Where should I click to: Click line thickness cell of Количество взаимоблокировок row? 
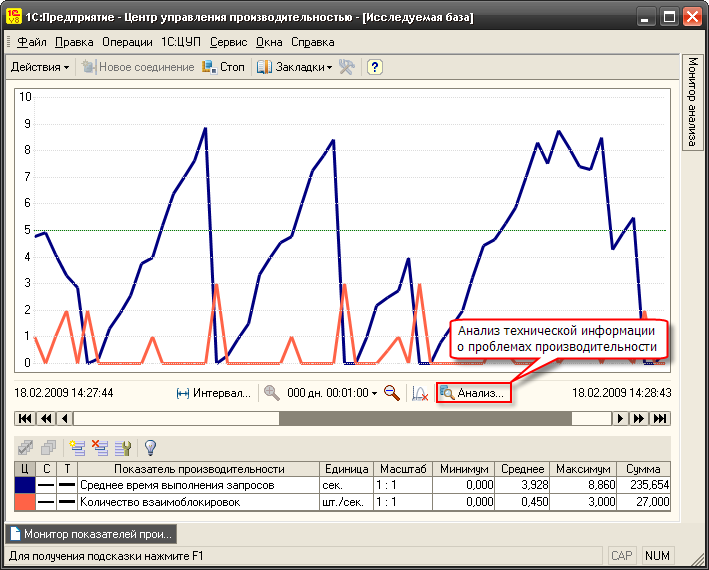click(67, 502)
